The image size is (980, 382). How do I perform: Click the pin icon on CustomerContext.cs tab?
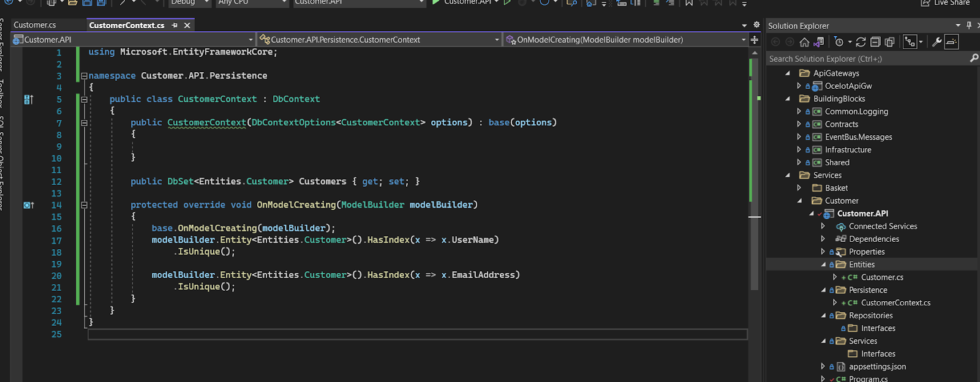pos(175,25)
